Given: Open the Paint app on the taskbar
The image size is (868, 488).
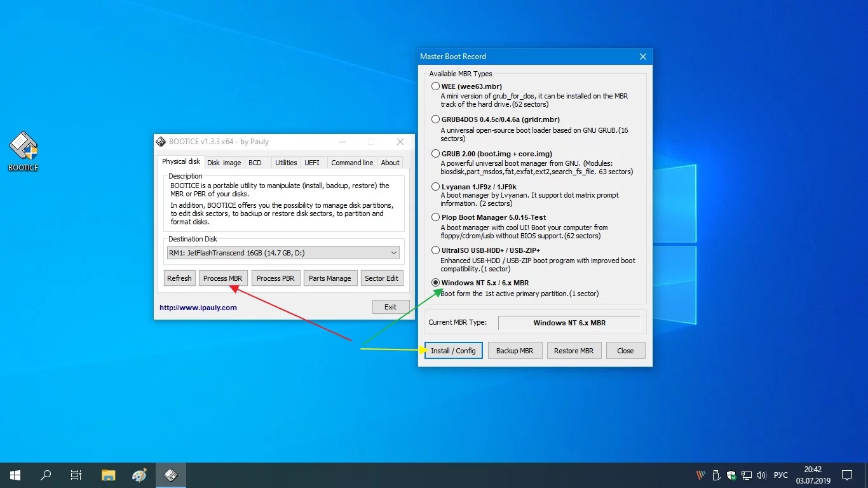Looking at the screenshot, I should coord(140,475).
